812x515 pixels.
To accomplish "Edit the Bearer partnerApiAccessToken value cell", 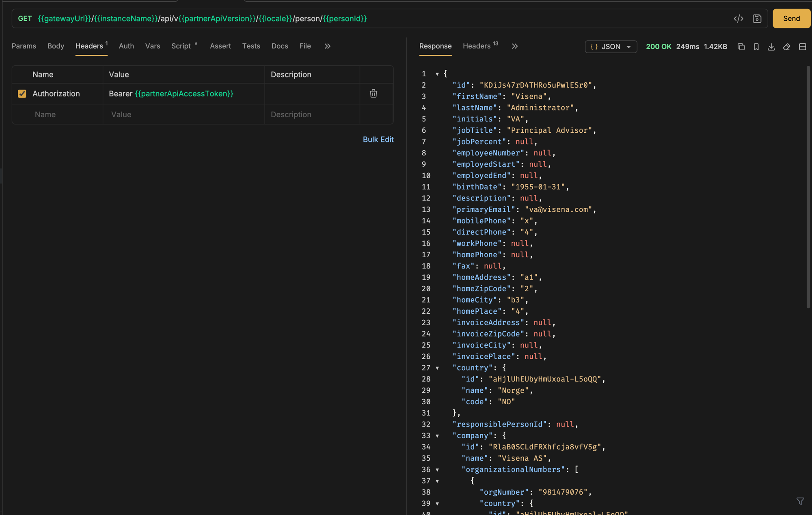I will 184,94.
